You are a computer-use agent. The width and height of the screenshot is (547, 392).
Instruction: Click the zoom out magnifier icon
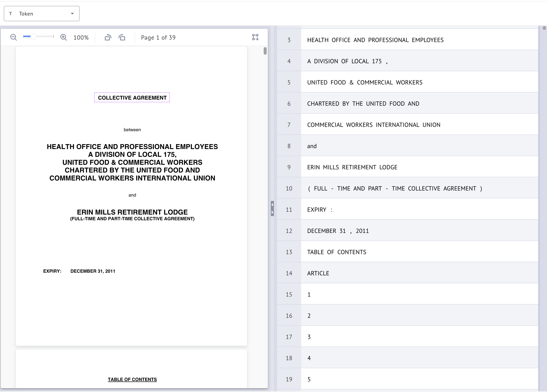13,37
